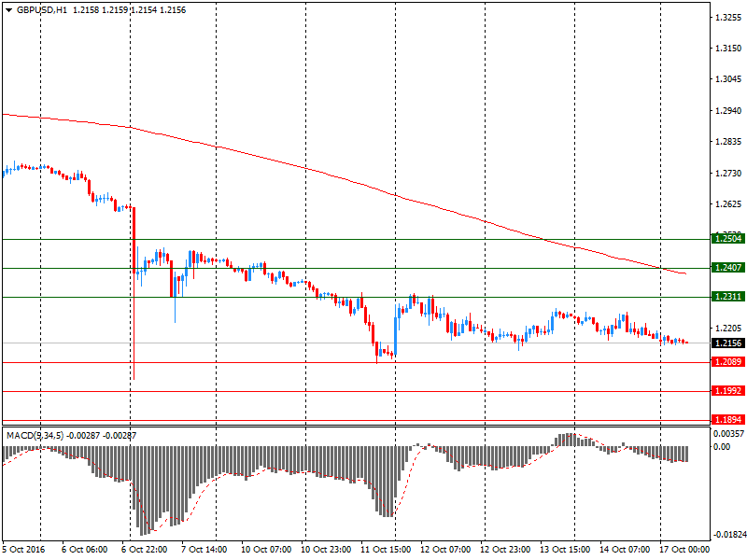The image size is (747, 560).
Task: Click the 1.2205 price scale value
Action: pyautogui.click(x=728, y=329)
